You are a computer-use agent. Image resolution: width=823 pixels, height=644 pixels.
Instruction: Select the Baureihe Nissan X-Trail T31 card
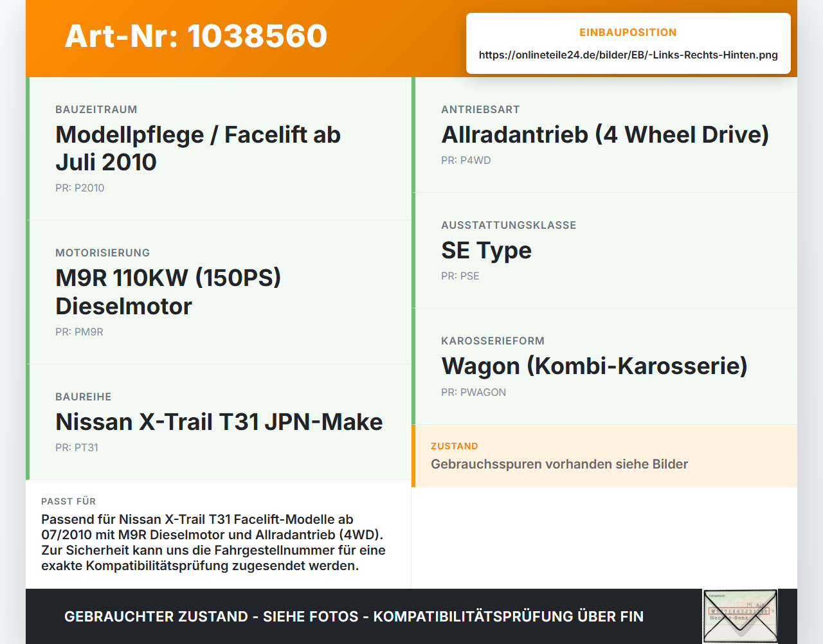click(x=219, y=422)
